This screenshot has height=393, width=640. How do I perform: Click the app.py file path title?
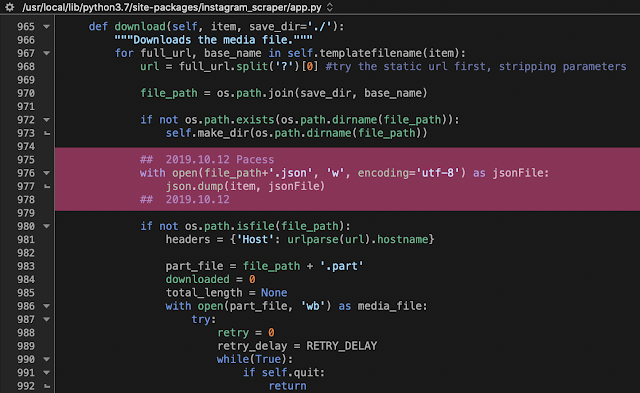(x=172, y=7)
